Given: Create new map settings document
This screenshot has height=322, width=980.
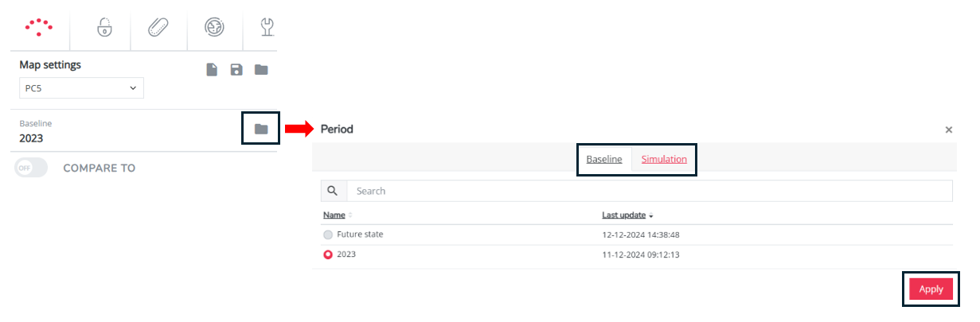Looking at the screenshot, I should [x=212, y=70].
